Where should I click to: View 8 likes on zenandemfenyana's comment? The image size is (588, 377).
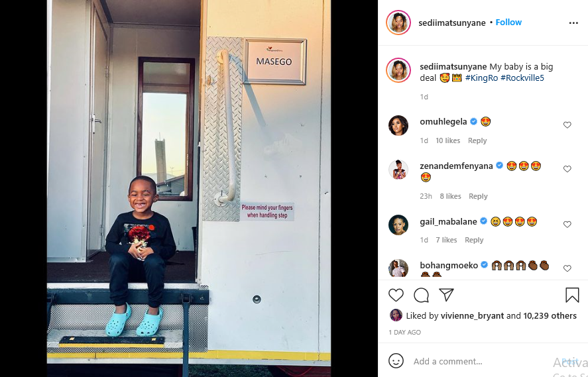(450, 196)
